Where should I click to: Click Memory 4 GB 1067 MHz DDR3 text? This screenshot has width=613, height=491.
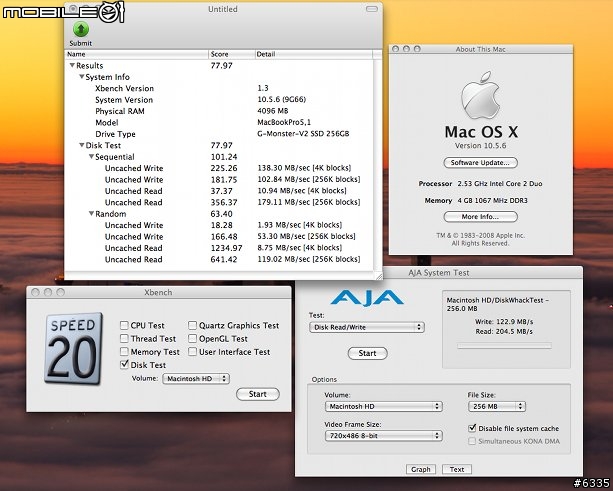coord(476,201)
